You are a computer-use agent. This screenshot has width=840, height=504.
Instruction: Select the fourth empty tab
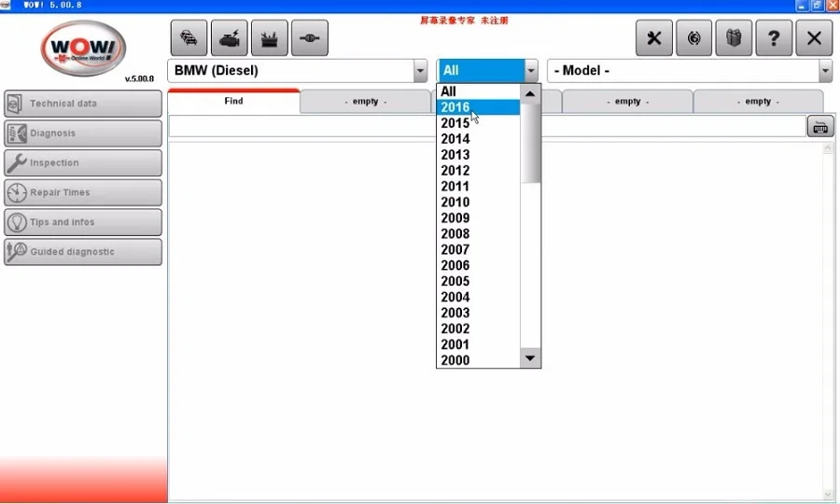[627, 101]
